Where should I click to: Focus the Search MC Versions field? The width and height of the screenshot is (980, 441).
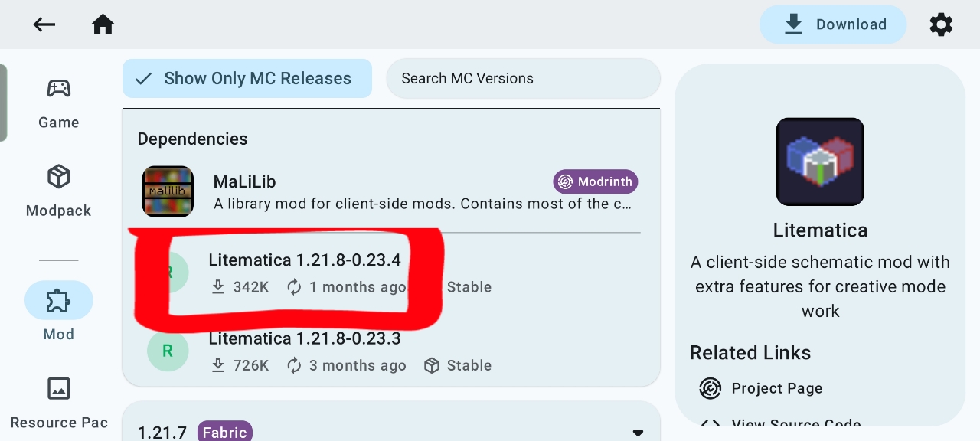(x=523, y=79)
